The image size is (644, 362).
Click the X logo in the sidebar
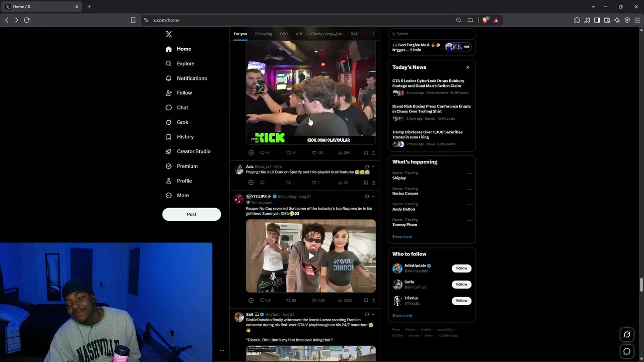click(169, 34)
